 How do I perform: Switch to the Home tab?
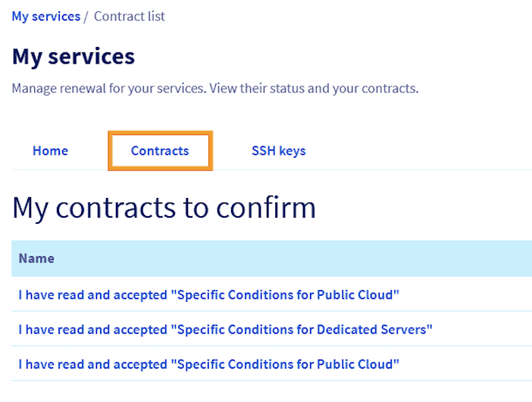coord(50,150)
